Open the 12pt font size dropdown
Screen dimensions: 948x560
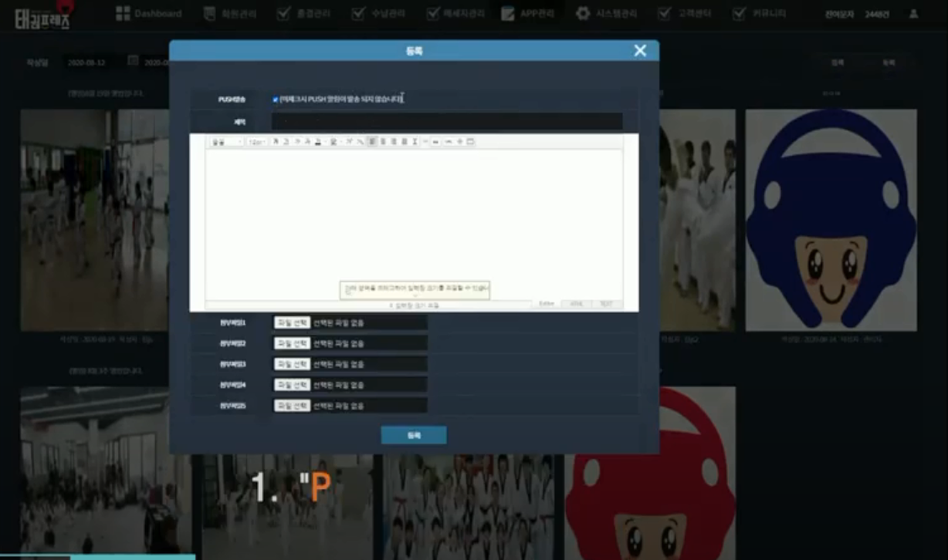click(257, 142)
